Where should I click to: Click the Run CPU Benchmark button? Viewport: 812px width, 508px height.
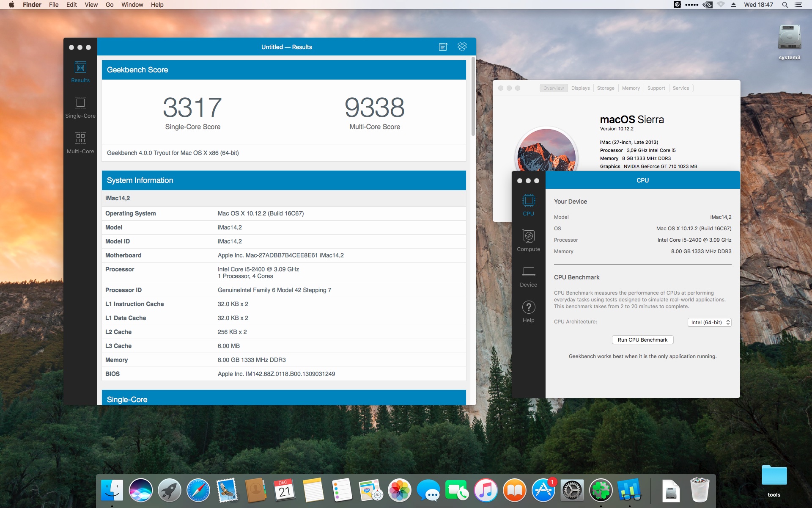coord(642,340)
